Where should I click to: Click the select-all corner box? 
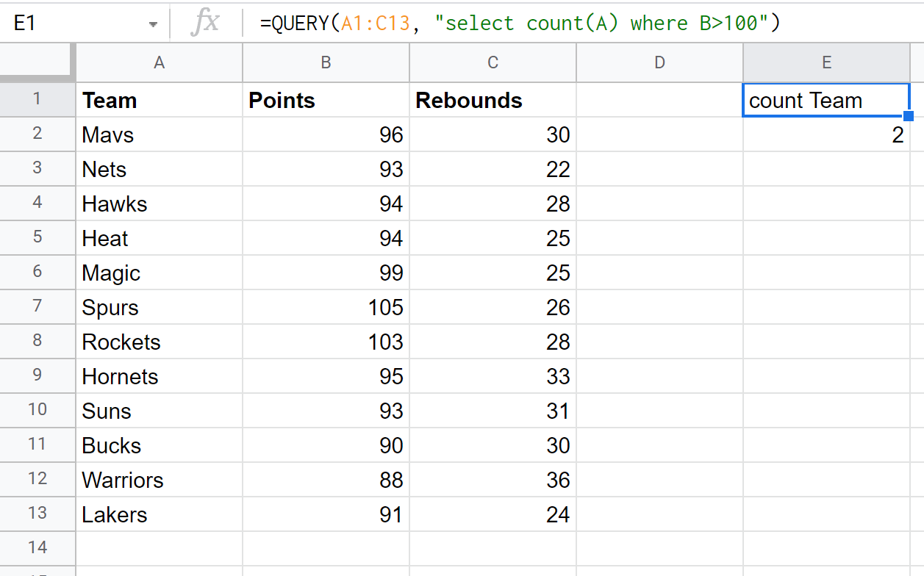pos(37,63)
